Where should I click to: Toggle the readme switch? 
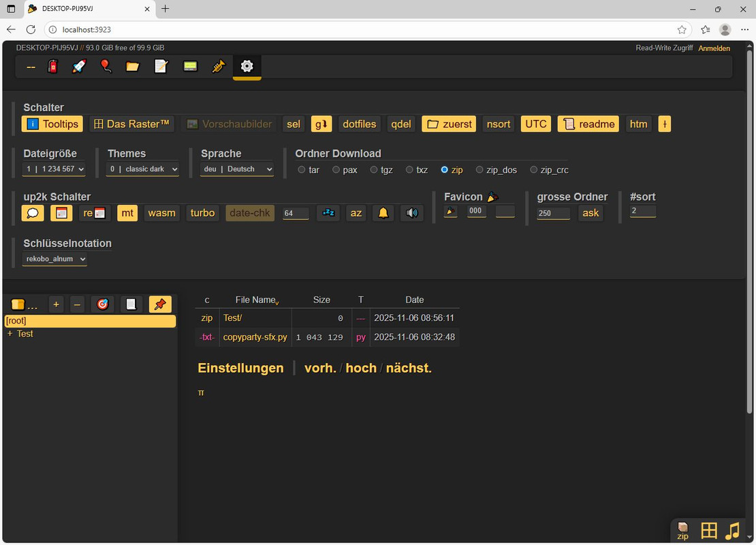click(588, 124)
